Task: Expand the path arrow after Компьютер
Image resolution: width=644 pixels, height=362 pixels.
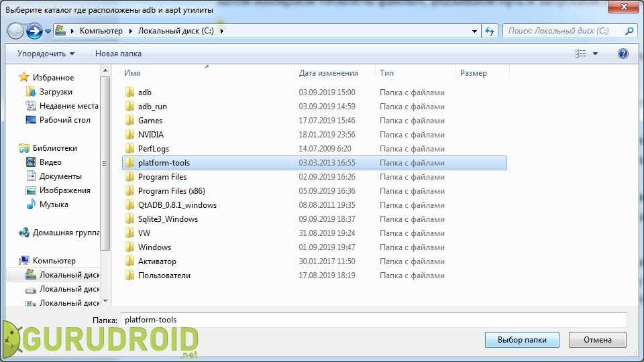Action: click(131, 31)
